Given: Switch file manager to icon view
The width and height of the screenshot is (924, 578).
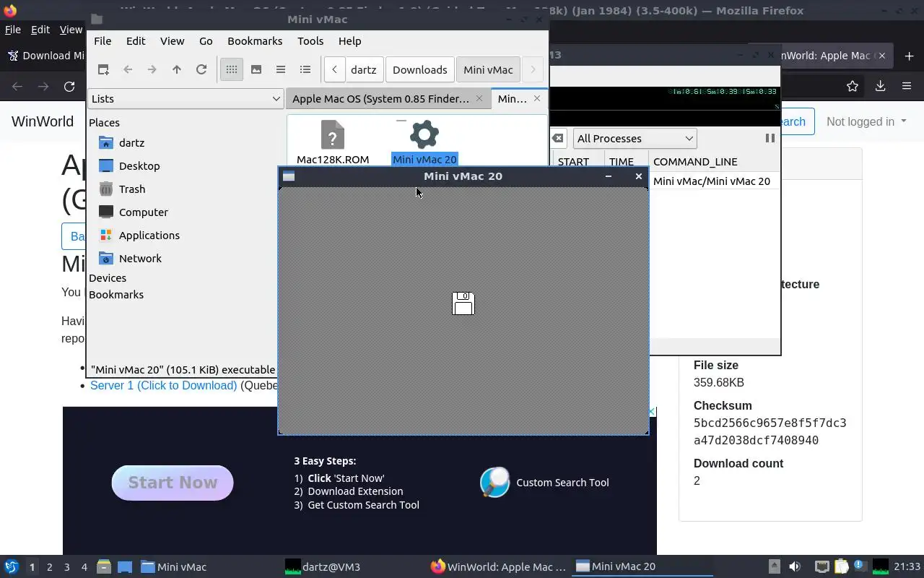Looking at the screenshot, I should (231, 69).
